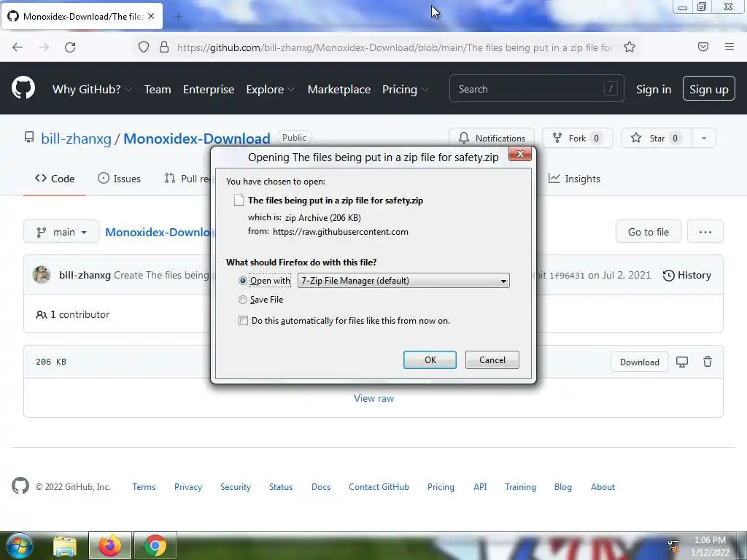Open Windows Explorer from taskbar
The image size is (747, 560).
[65, 545]
